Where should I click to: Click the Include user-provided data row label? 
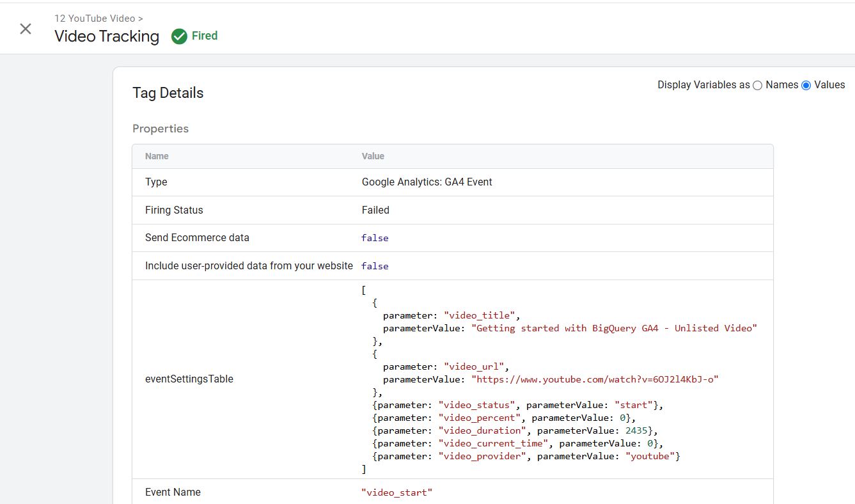(249, 265)
